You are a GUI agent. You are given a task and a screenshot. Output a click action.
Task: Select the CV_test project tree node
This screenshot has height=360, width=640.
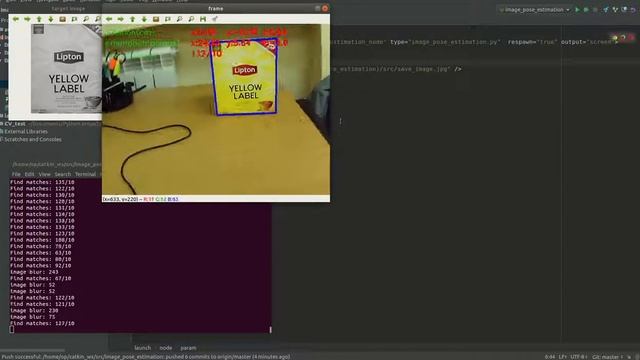[15, 124]
